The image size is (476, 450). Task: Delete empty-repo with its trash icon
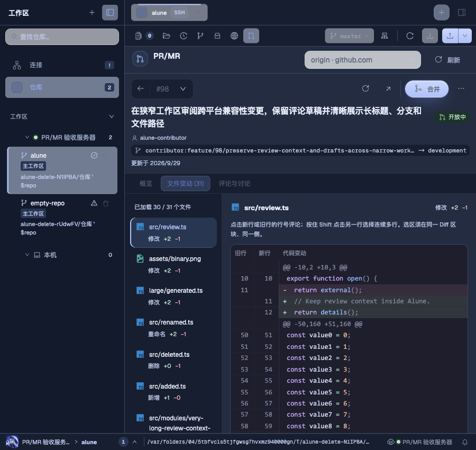106,203
